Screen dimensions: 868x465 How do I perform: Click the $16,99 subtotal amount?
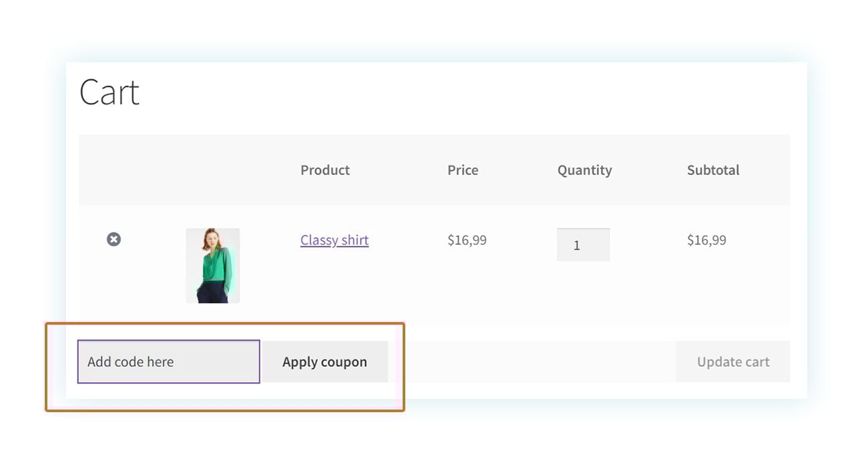(706, 240)
